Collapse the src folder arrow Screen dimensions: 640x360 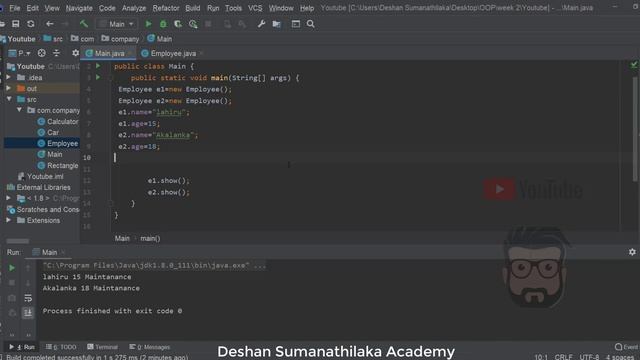coord(9,99)
